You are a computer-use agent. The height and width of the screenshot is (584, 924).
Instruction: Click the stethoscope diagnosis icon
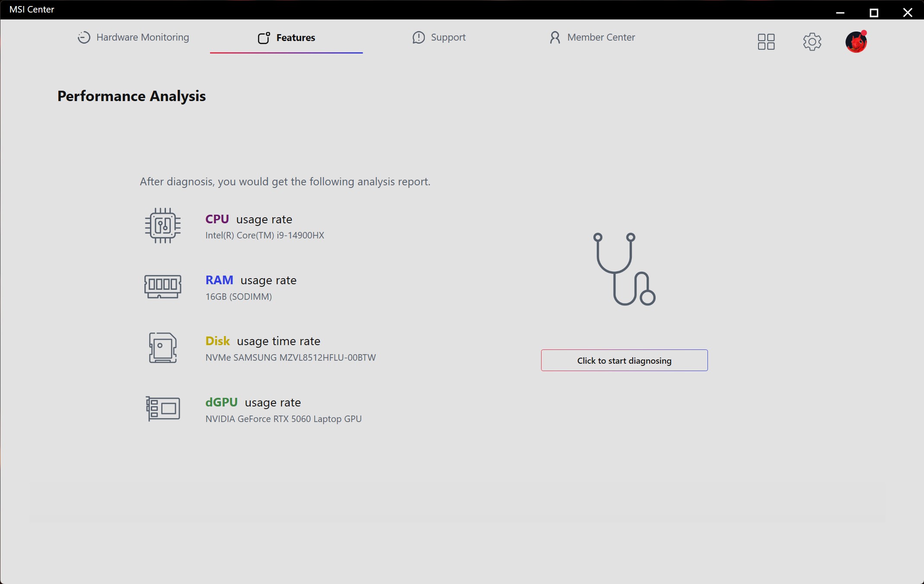pos(624,269)
